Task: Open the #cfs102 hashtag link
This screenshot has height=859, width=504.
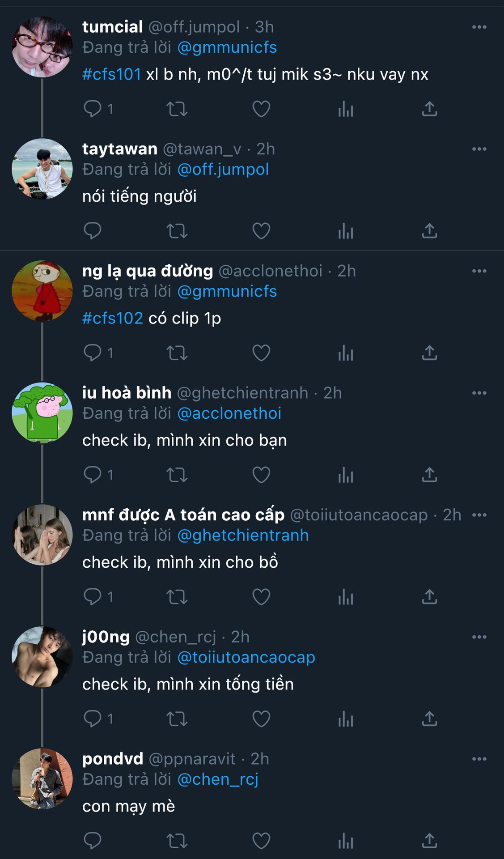Action: point(113,318)
